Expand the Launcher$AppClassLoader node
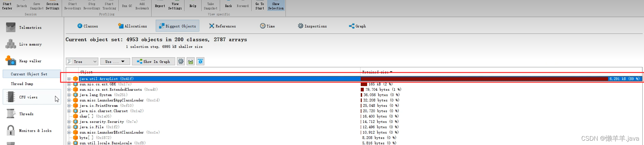644x145 pixels. pyautogui.click(x=69, y=100)
